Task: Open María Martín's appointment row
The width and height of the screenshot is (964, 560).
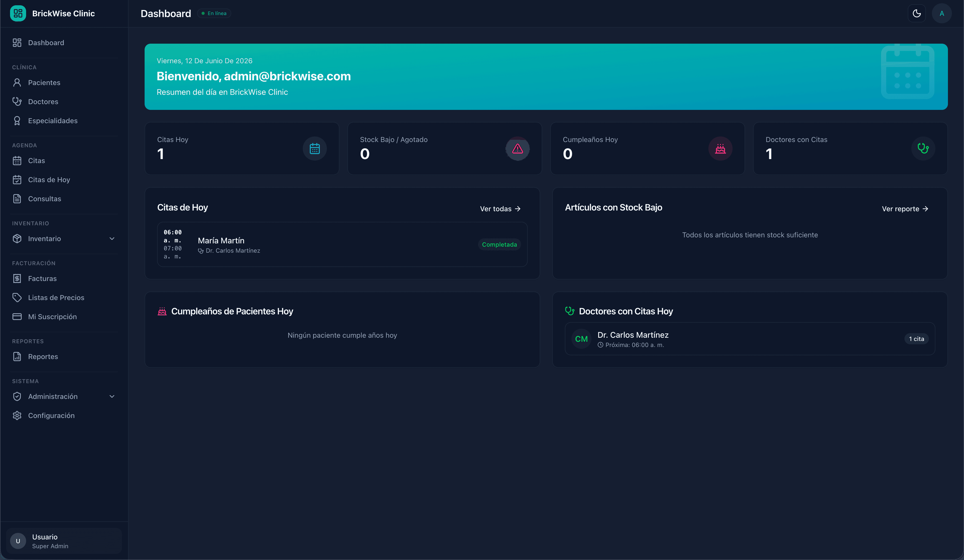Action: tap(342, 244)
